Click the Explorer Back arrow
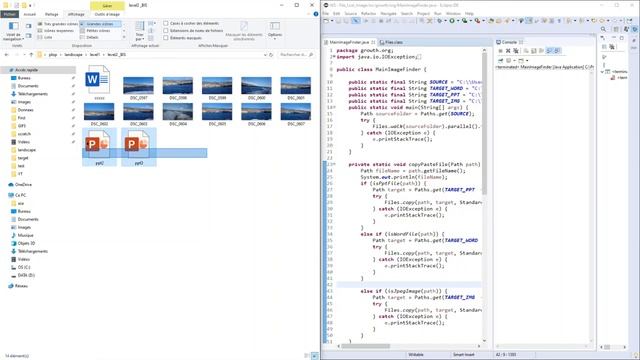The height and width of the screenshot is (360, 640). coord(7,54)
